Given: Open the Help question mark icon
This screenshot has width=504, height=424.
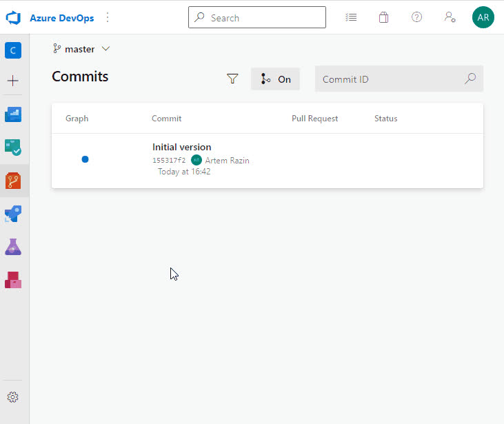Looking at the screenshot, I should click(416, 17).
